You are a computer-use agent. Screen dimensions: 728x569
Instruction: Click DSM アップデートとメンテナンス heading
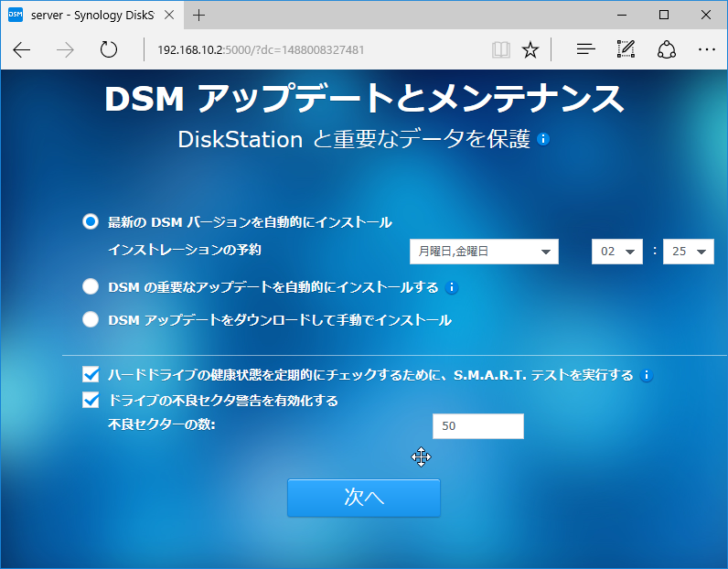(x=365, y=99)
